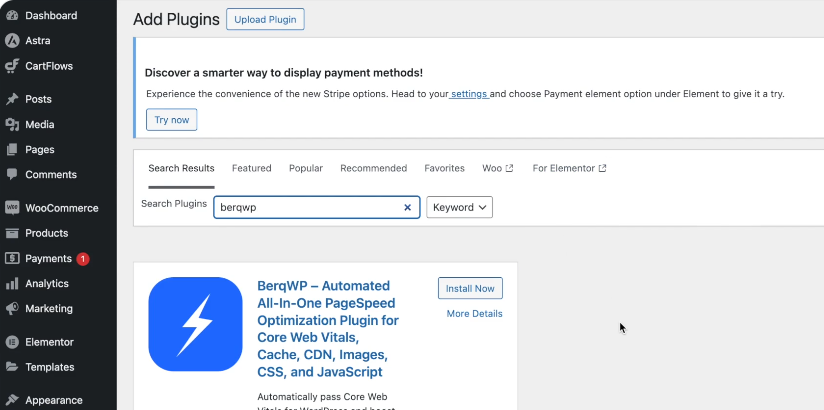Open the For Elementor external tab
The width and height of the screenshot is (824, 410).
(570, 168)
